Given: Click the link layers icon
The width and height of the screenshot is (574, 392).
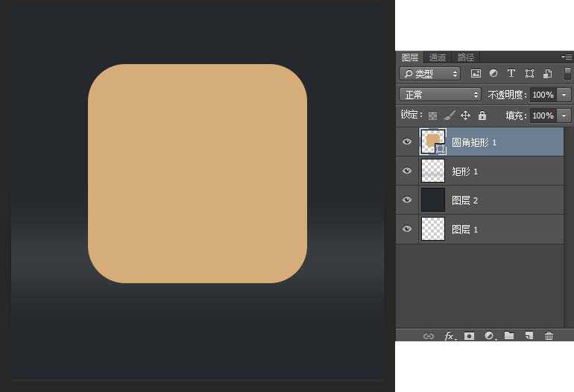Looking at the screenshot, I should [428, 336].
